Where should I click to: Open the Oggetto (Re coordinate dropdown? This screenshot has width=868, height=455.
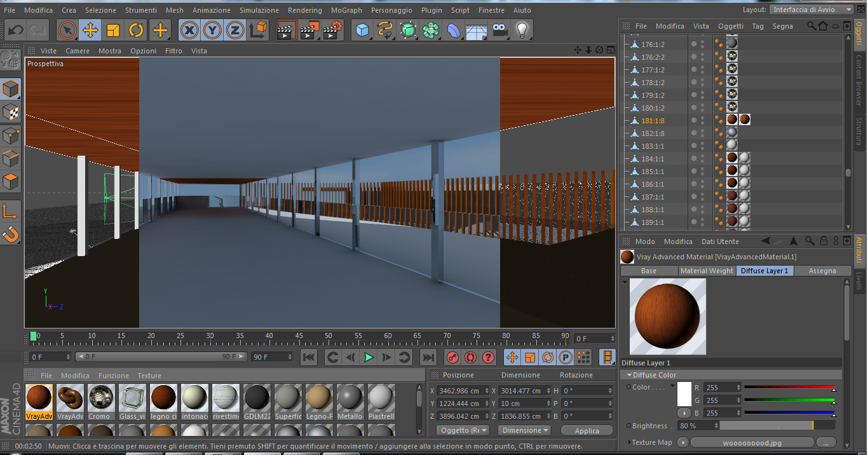click(463, 430)
